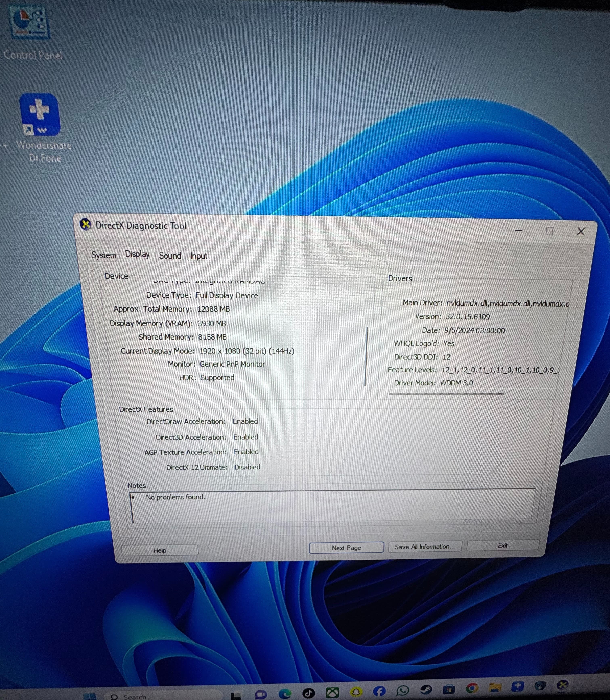Click the Help button in DirectX tool
The height and width of the screenshot is (700, 610).
coord(160,550)
